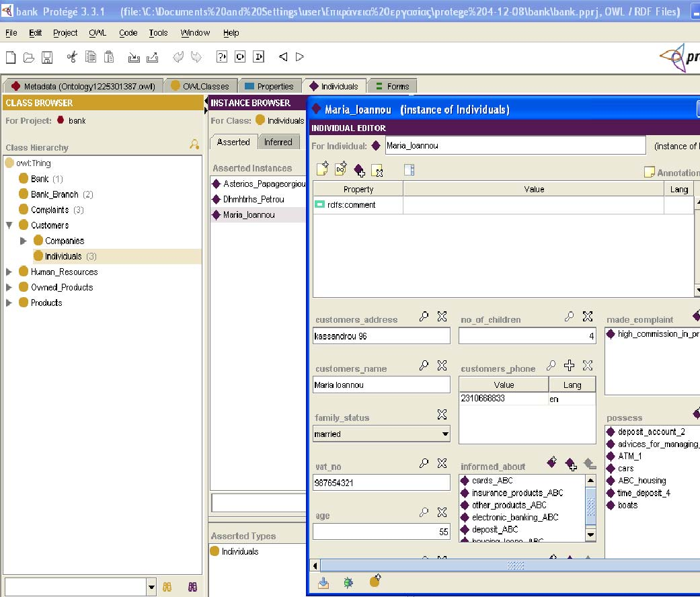This screenshot has width=700, height=597.
Task: Click the informed_about list scroll-down arrow
Action: [590, 534]
